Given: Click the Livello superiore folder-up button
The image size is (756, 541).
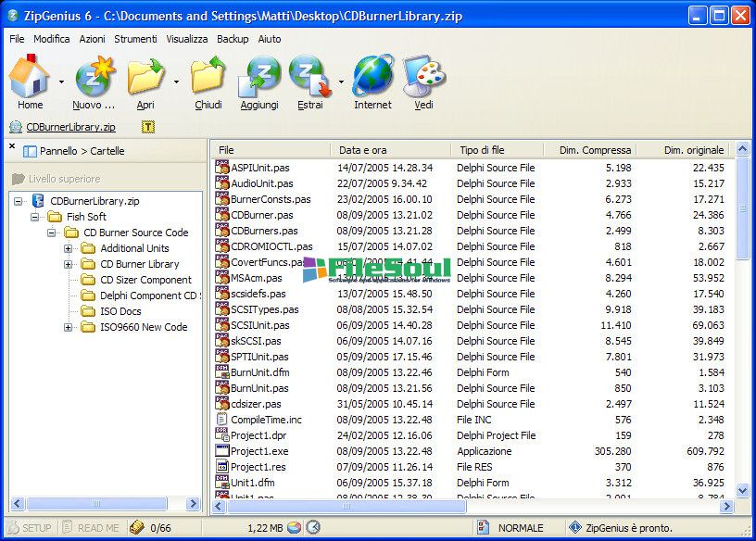Looking at the screenshot, I should 56,179.
